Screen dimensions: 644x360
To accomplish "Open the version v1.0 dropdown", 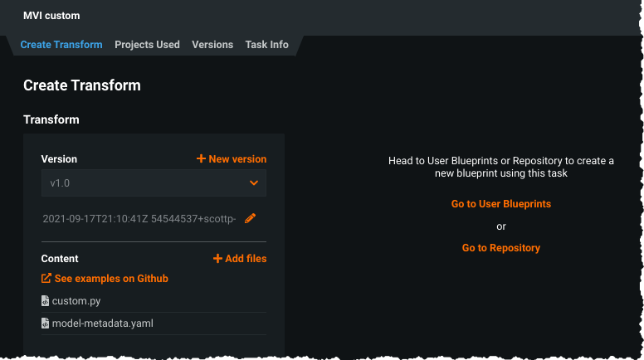I will pos(154,183).
